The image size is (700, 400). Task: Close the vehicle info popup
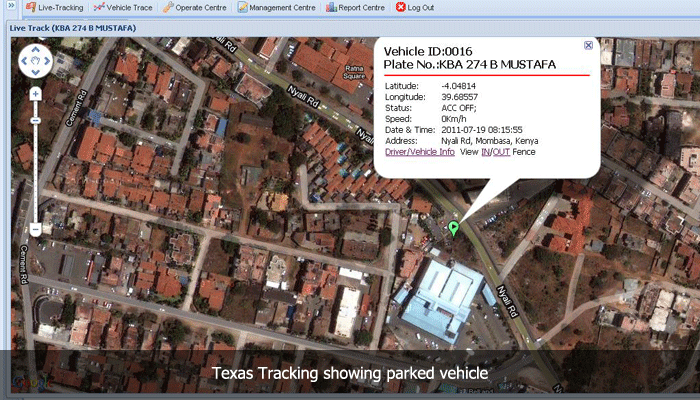pos(588,45)
